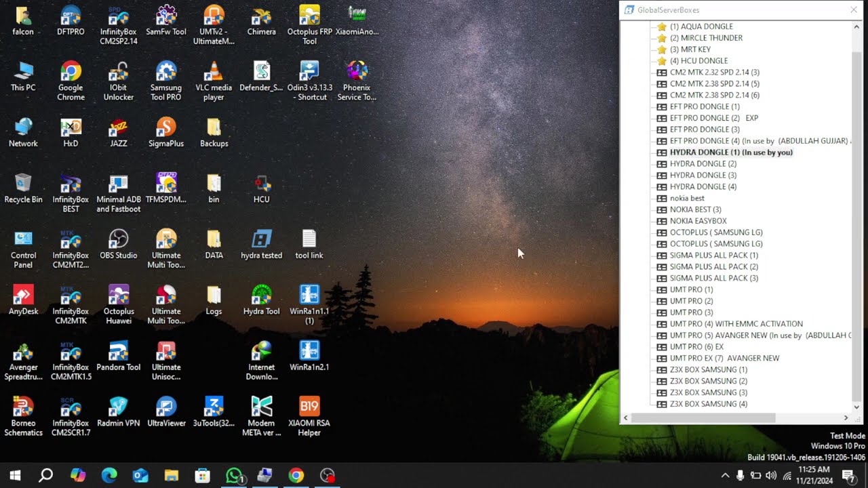Launch Google Chrome from desktop
The image size is (868, 488).
[x=71, y=81]
